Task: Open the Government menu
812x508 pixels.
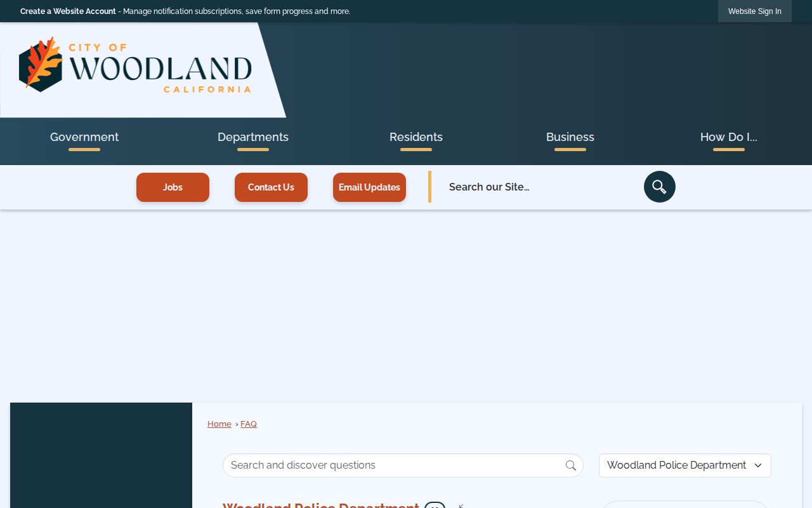Action: [x=84, y=137]
